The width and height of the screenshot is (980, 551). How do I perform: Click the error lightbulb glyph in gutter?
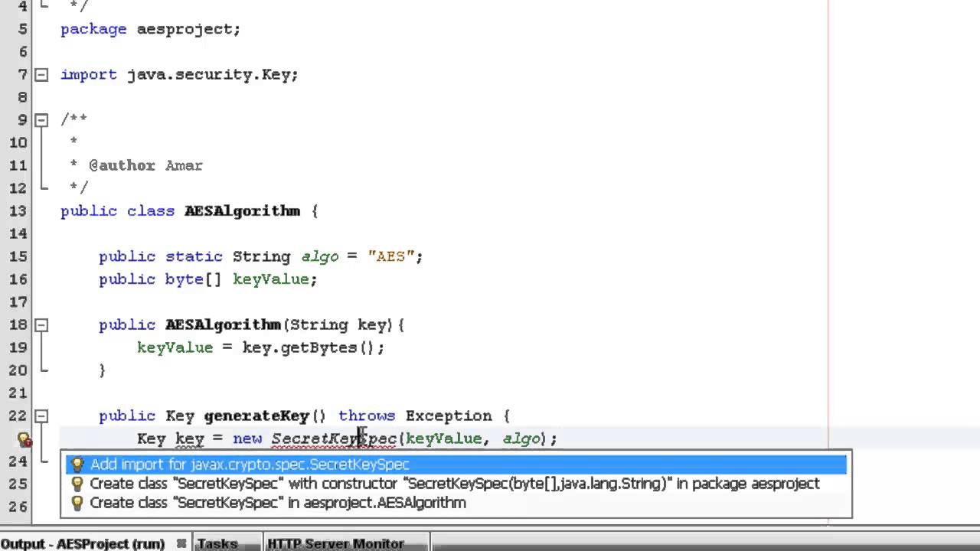(24, 439)
